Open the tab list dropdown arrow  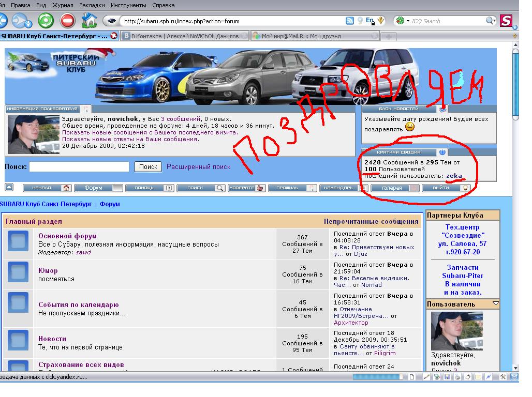click(x=514, y=36)
